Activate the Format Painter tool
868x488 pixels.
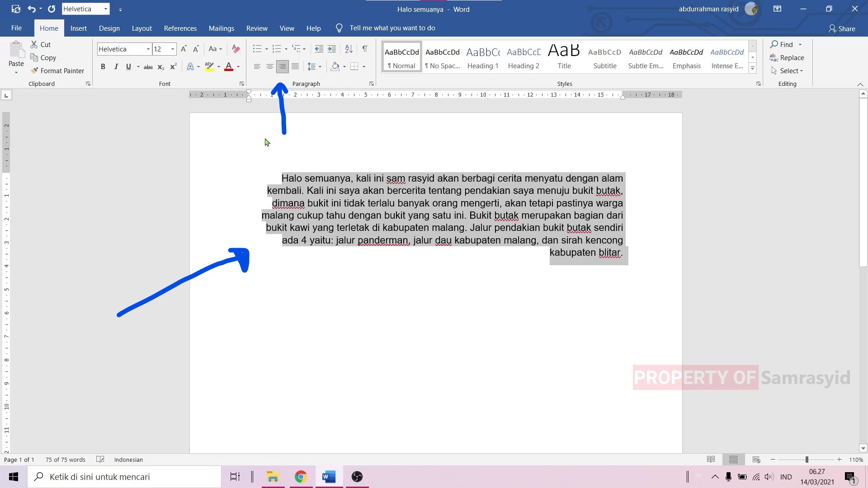click(58, 70)
